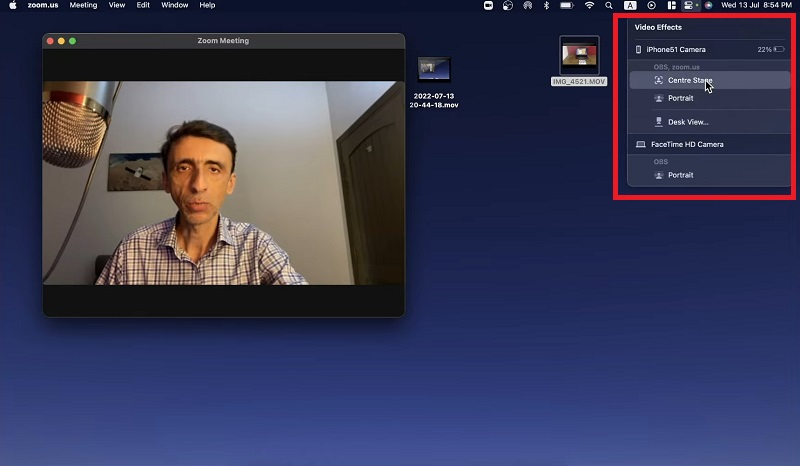The width and height of the screenshot is (800, 466).
Task: Open the zoom.us application menu
Action: click(43, 5)
